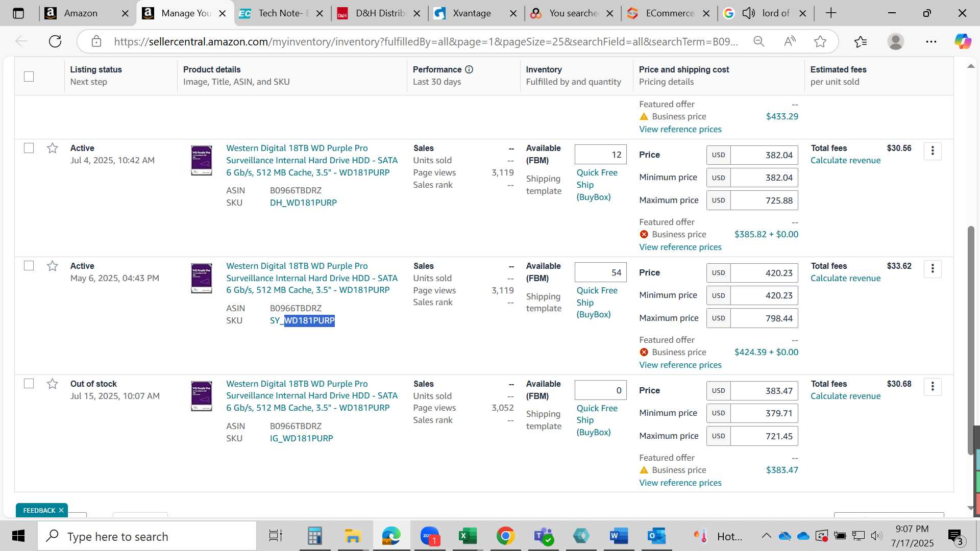The width and height of the screenshot is (980, 551).
Task: Edit maximum price field 721.45
Action: (x=764, y=436)
